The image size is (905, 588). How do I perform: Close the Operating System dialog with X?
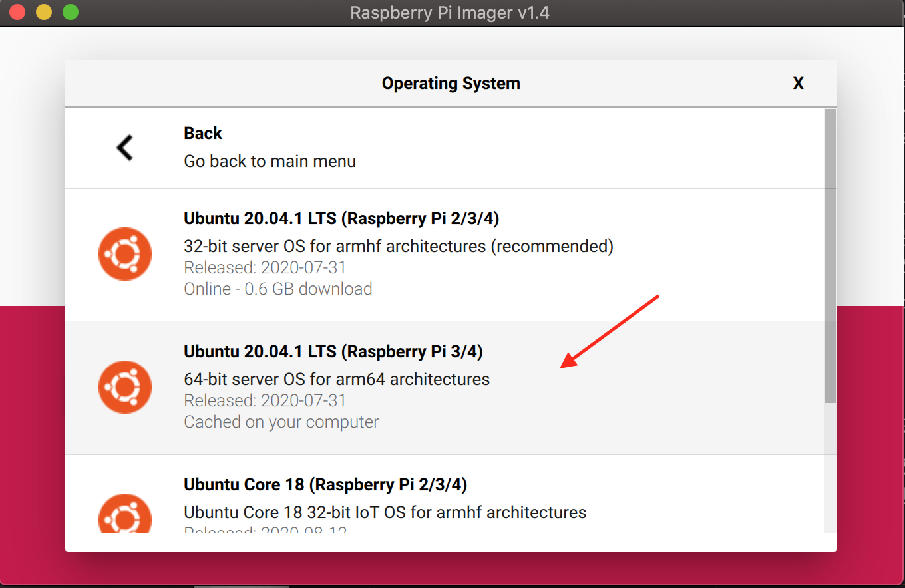point(799,83)
